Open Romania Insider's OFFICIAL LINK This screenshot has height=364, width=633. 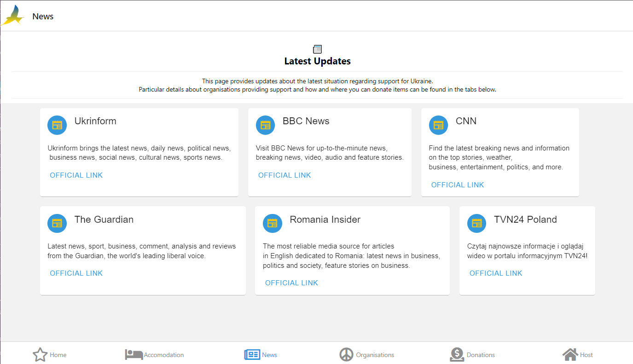click(291, 283)
